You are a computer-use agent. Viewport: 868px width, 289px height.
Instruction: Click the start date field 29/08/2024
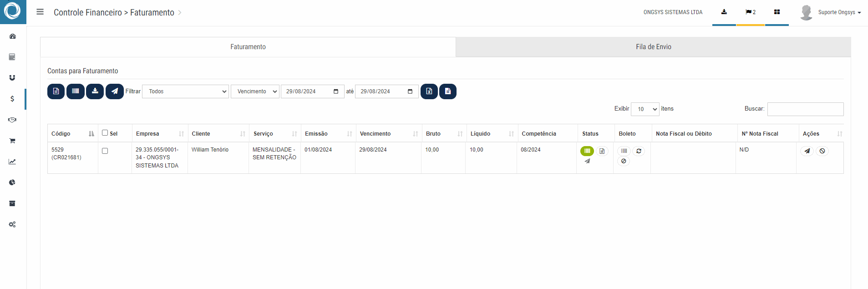[312, 91]
